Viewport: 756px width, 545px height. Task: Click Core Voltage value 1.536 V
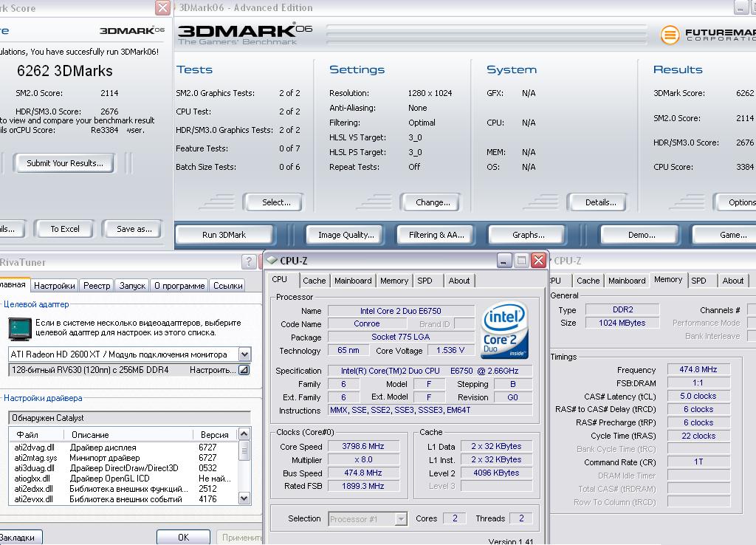pos(450,350)
